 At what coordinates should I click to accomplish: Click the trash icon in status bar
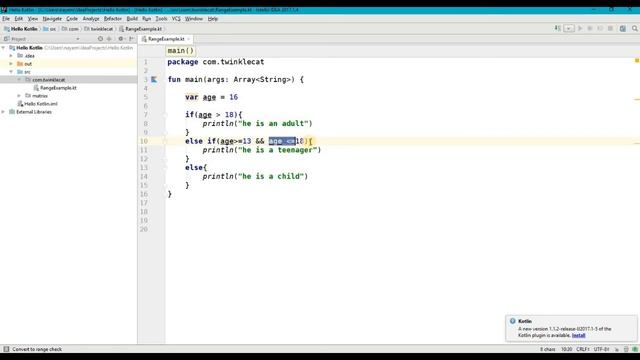tap(626, 349)
